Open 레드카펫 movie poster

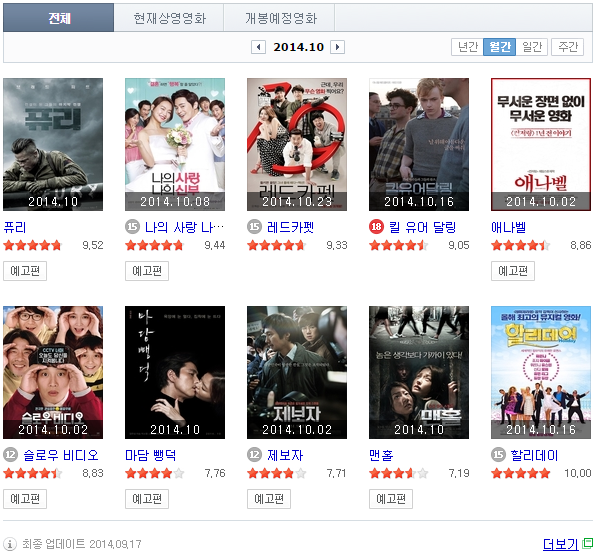pyautogui.click(x=297, y=145)
